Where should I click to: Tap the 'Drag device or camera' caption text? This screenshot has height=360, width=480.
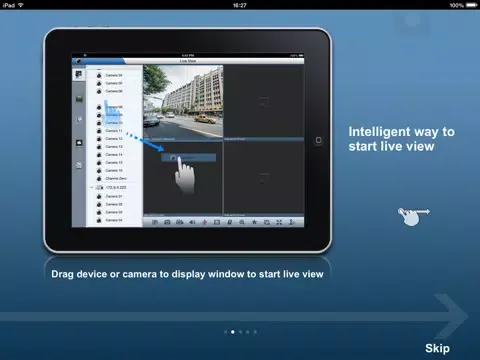pyautogui.click(x=187, y=274)
